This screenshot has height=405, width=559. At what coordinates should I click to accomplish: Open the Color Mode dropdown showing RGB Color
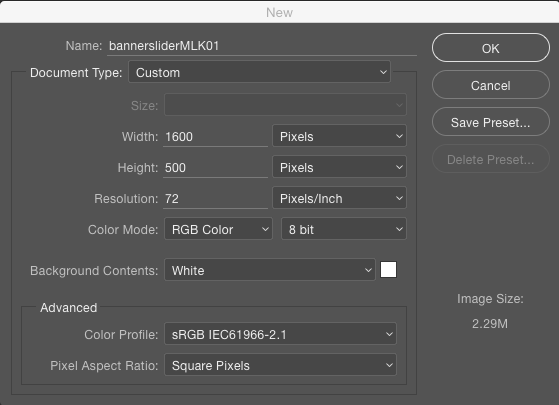coord(218,229)
